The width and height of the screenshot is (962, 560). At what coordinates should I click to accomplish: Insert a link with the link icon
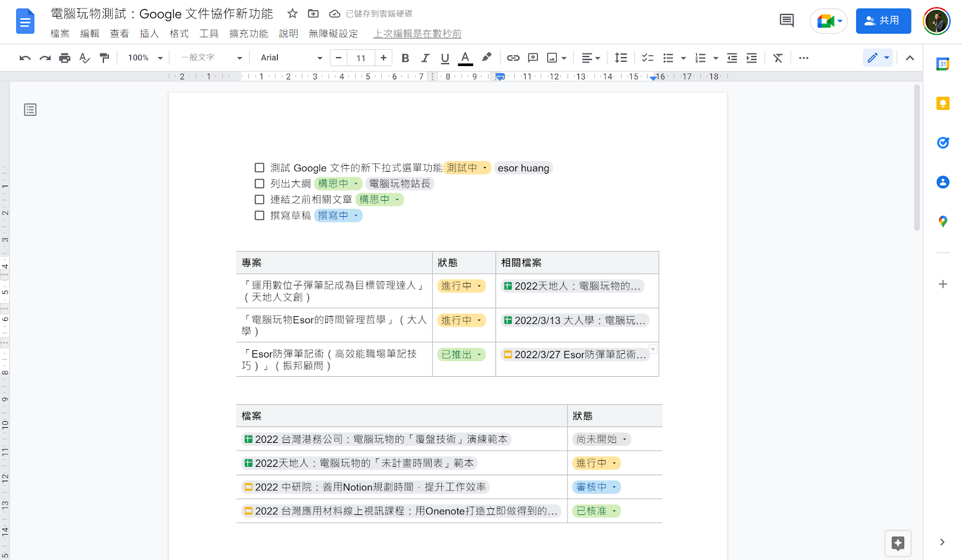click(513, 58)
